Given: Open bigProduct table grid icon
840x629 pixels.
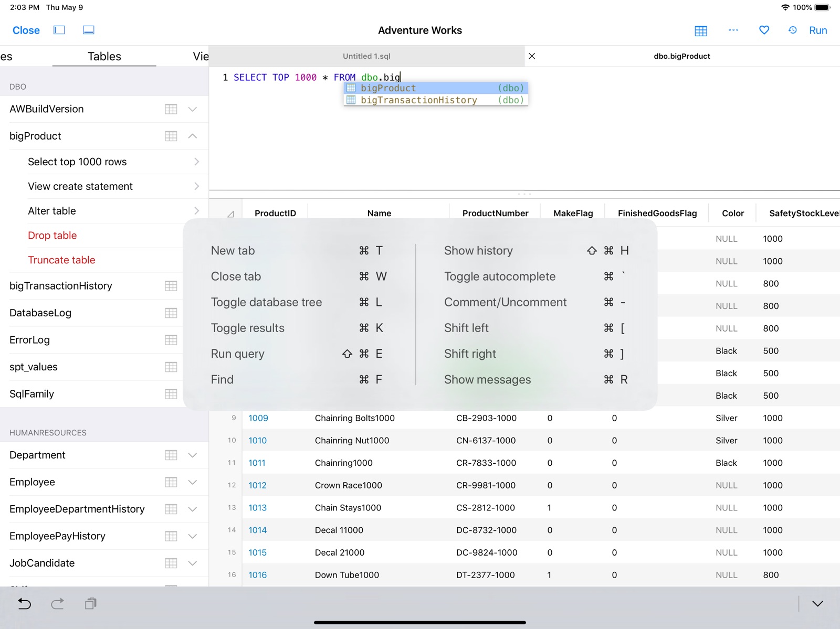Looking at the screenshot, I should pyautogui.click(x=171, y=136).
